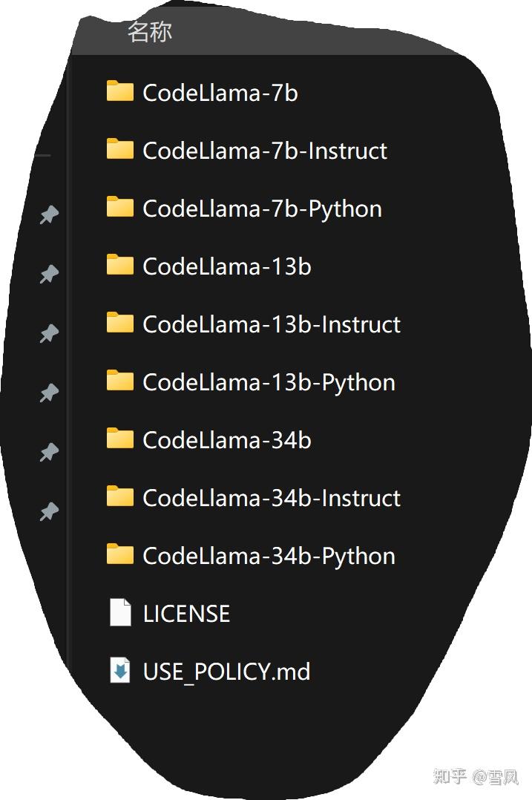Click the 名称 column header
This screenshot has height=800, width=532.
[150, 33]
